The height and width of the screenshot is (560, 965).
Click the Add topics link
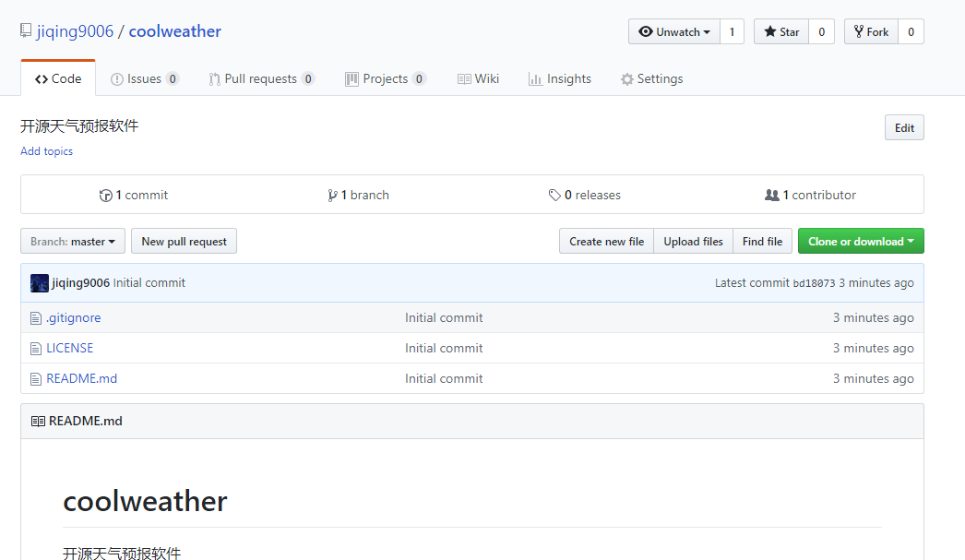(x=46, y=150)
